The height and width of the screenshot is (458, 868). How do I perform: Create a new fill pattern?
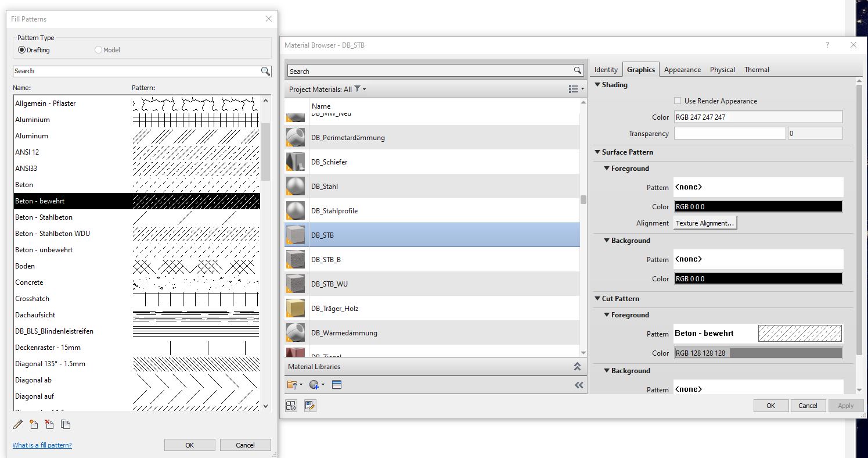coord(34,424)
